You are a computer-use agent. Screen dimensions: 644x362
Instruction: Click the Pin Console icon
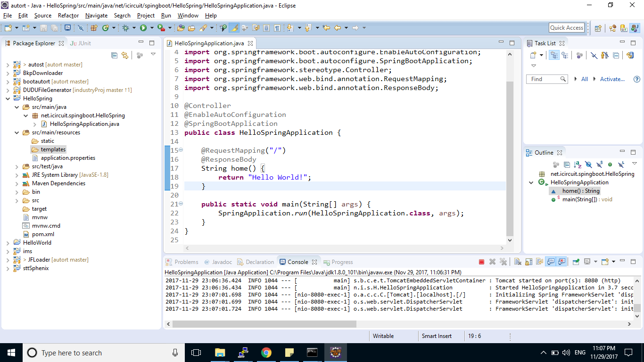tap(576, 262)
